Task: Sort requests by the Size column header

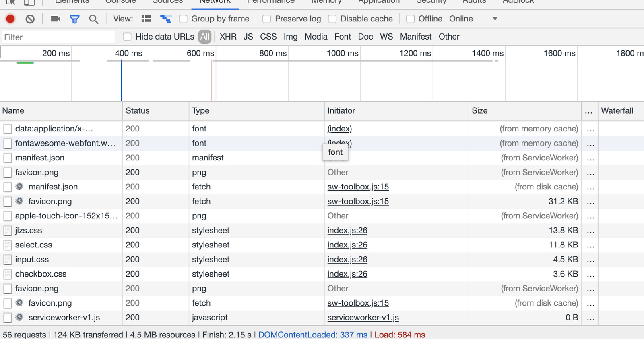Action: 479,111
